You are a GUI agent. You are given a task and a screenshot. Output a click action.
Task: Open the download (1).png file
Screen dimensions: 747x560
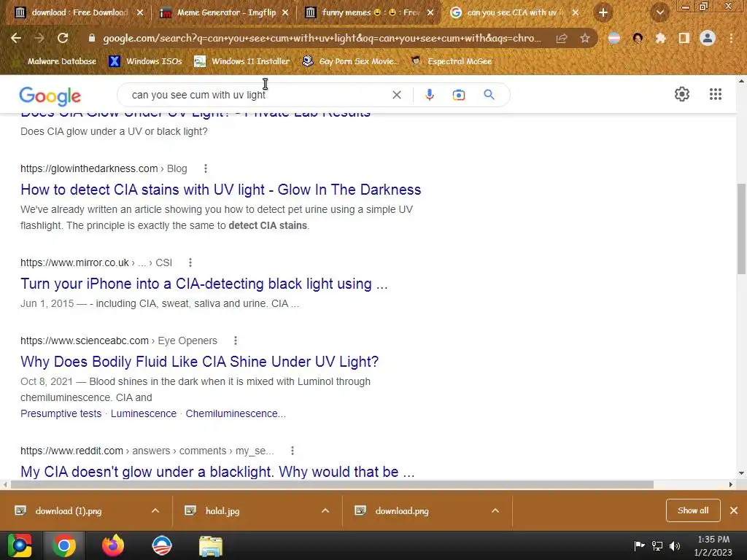(68, 511)
